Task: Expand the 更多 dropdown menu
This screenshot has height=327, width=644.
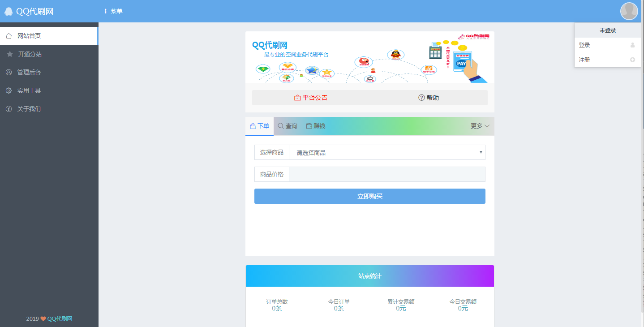Action: point(480,126)
